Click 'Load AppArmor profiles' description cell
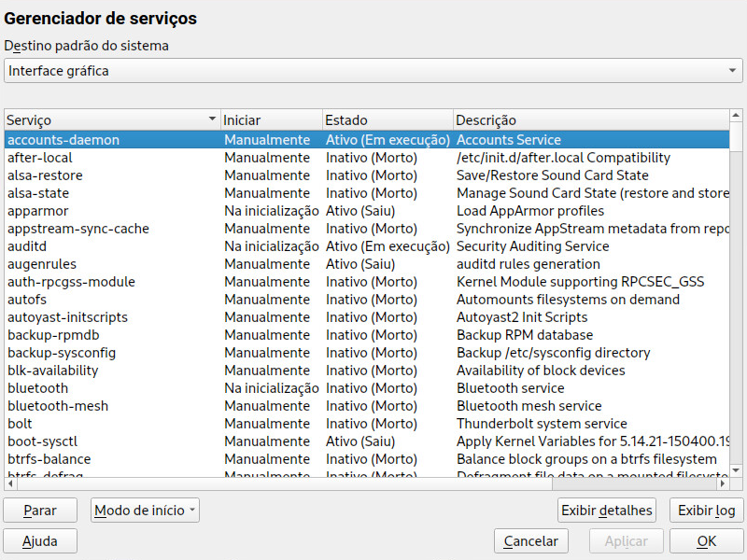This screenshot has height=560, width=747. click(x=530, y=211)
